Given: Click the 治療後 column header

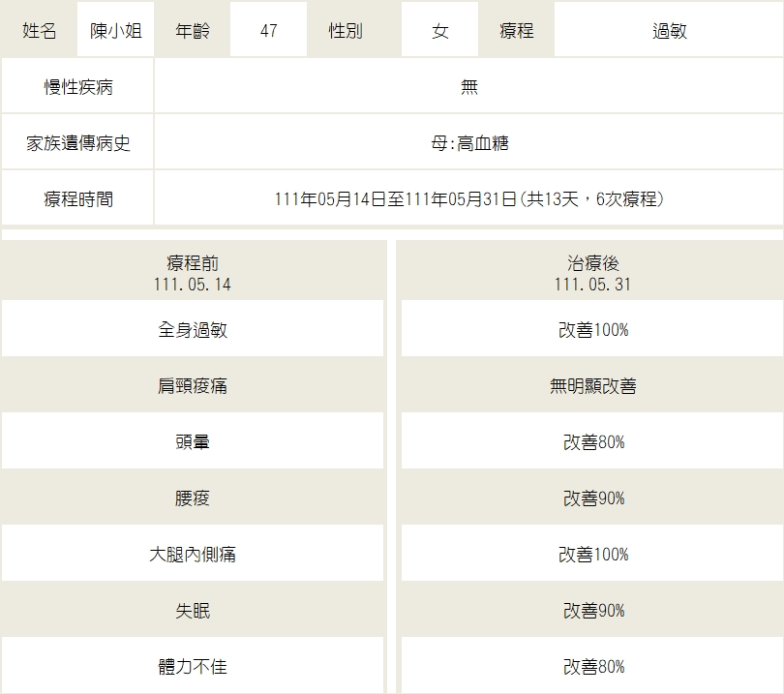Looking at the screenshot, I should [592, 273].
